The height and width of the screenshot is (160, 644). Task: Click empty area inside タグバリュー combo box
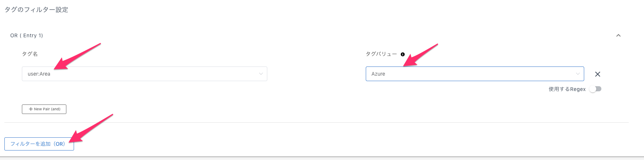(478, 74)
